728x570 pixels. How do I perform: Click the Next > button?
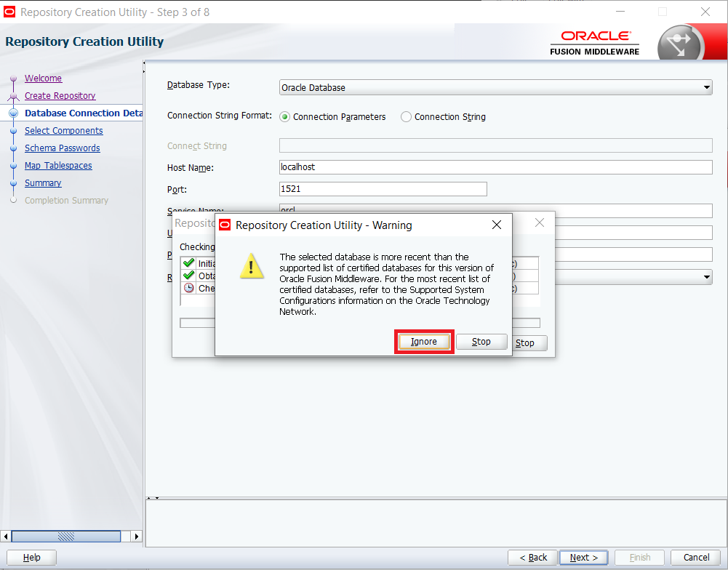coord(584,558)
